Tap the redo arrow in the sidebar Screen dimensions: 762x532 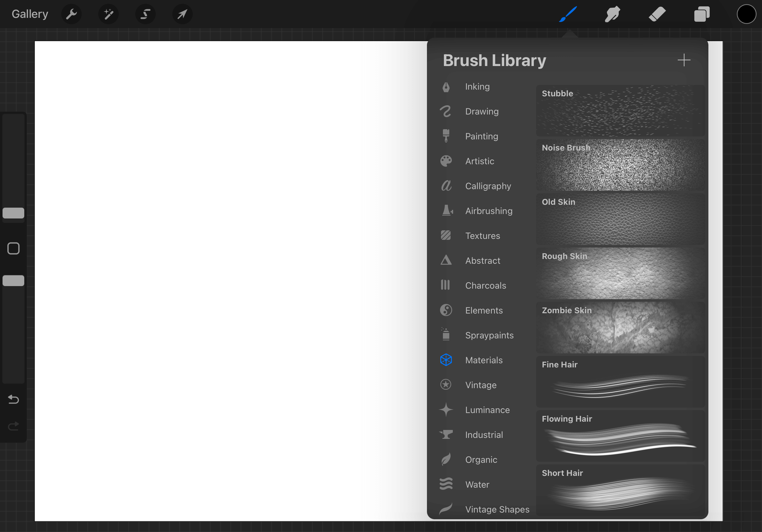point(13,426)
